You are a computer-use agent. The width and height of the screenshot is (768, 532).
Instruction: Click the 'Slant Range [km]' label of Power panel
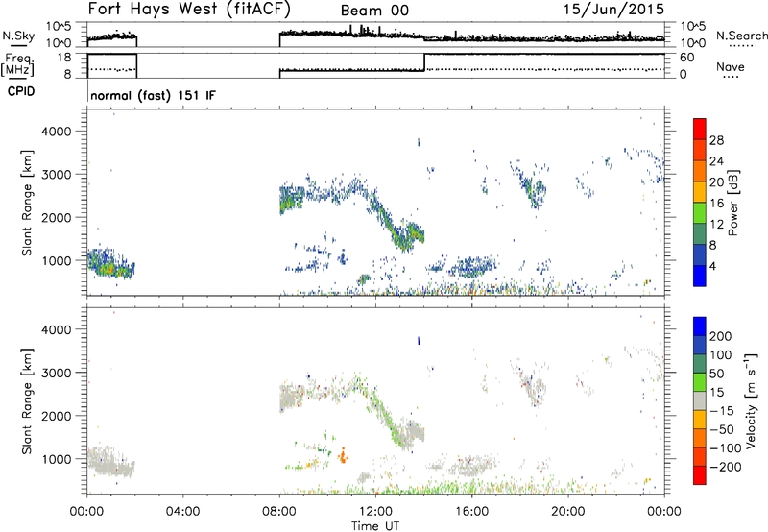(x=27, y=203)
